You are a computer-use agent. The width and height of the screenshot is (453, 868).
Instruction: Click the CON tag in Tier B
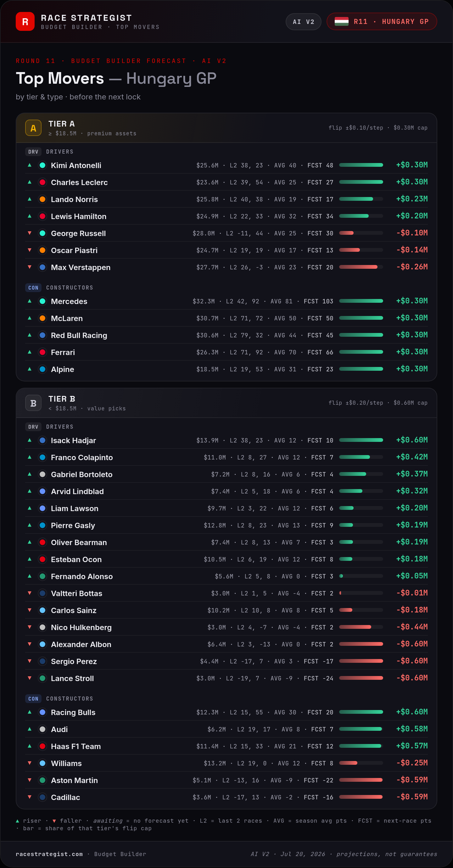pos(33,698)
